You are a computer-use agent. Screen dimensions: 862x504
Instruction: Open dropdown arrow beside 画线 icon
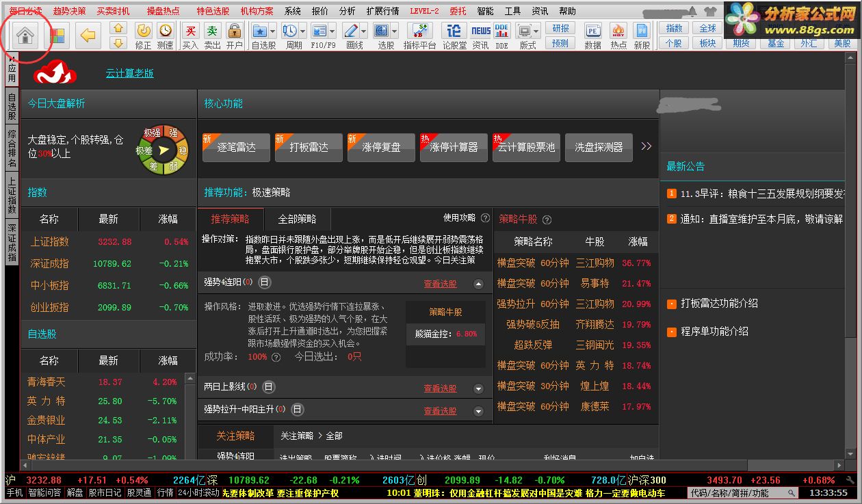point(364,31)
